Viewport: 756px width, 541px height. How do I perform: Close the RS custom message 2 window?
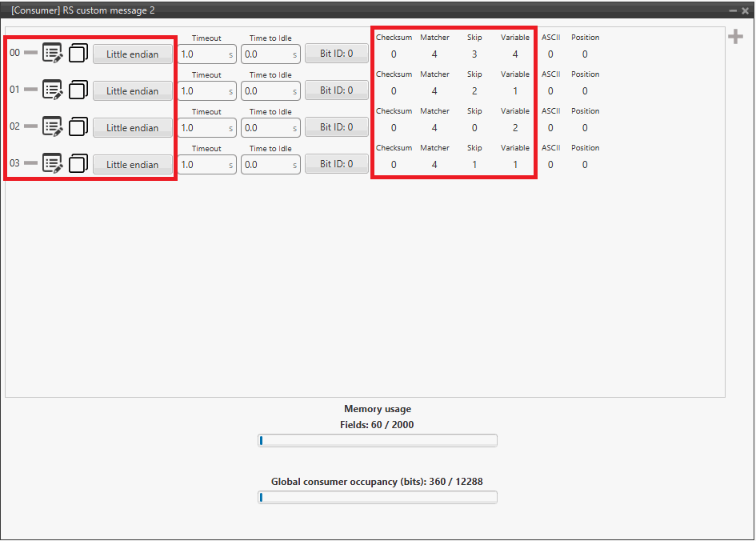(745, 10)
